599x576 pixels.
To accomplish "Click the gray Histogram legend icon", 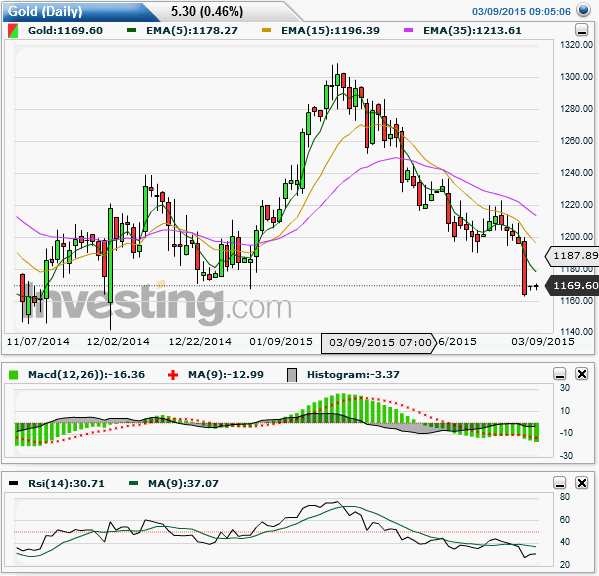I will tap(292, 375).
